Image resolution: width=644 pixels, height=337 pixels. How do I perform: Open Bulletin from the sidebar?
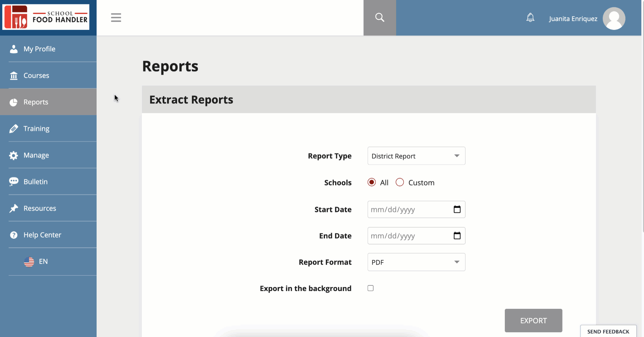(x=48, y=182)
